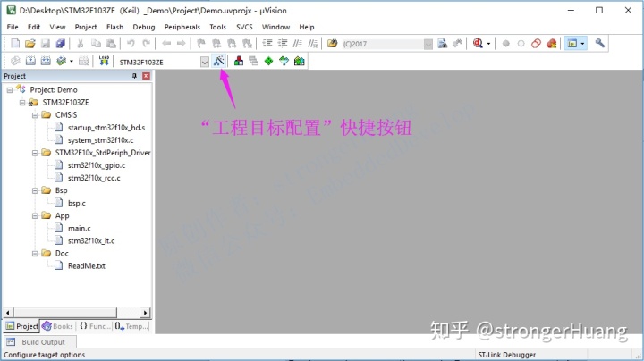644x361 pixels.
Task: Collapse the CMSIS folder
Action: pos(35,115)
